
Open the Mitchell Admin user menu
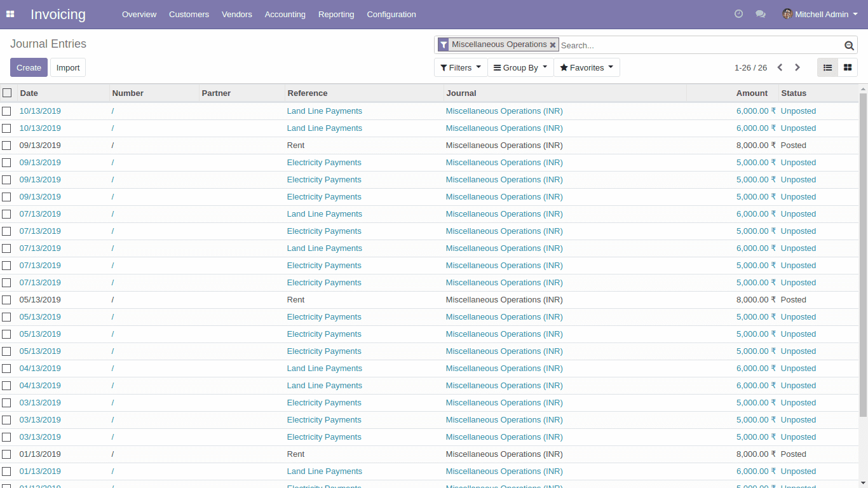(820, 14)
